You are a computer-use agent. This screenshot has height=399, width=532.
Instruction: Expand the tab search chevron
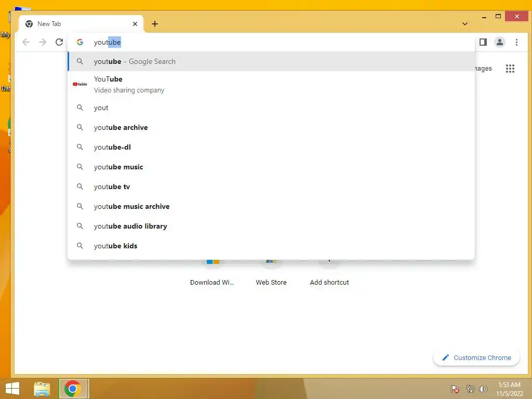coord(465,24)
